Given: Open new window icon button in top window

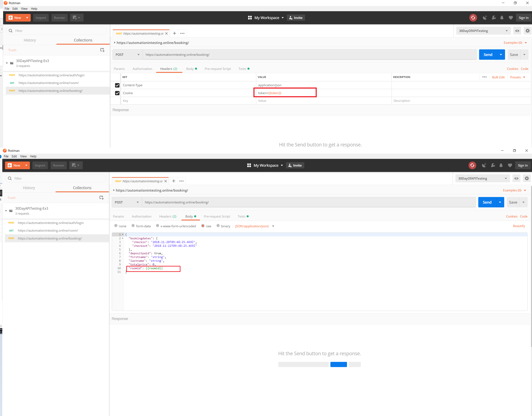Looking at the screenshot, I should coord(77,18).
